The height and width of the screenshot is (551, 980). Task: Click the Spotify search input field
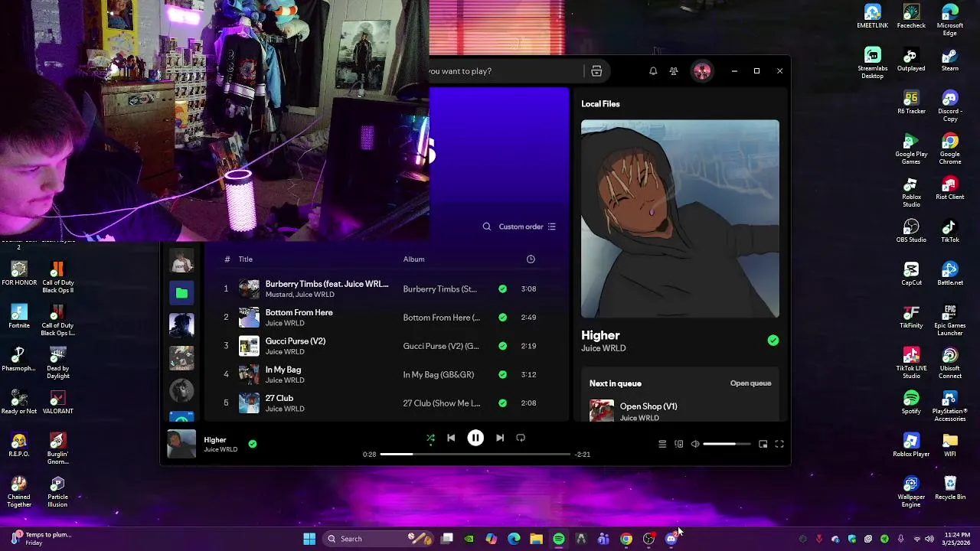[505, 71]
